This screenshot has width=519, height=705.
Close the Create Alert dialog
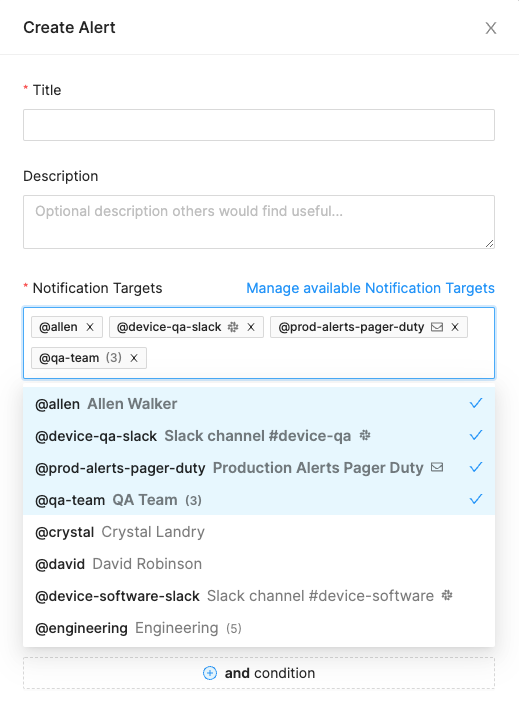(491, 28)
